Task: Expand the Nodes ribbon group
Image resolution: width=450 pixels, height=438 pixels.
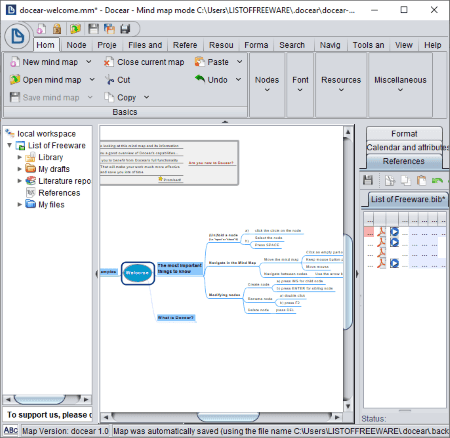Action: click(x=267, y=84)
